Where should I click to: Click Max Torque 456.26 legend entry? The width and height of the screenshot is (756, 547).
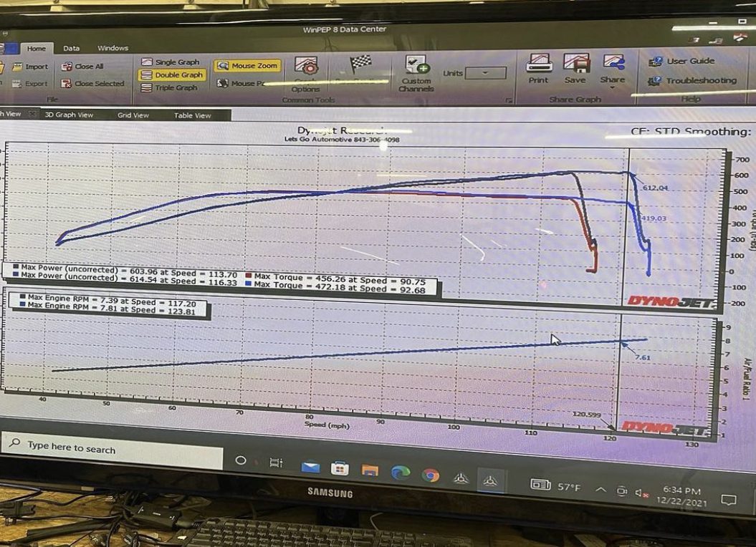click(x=335, y=279)
